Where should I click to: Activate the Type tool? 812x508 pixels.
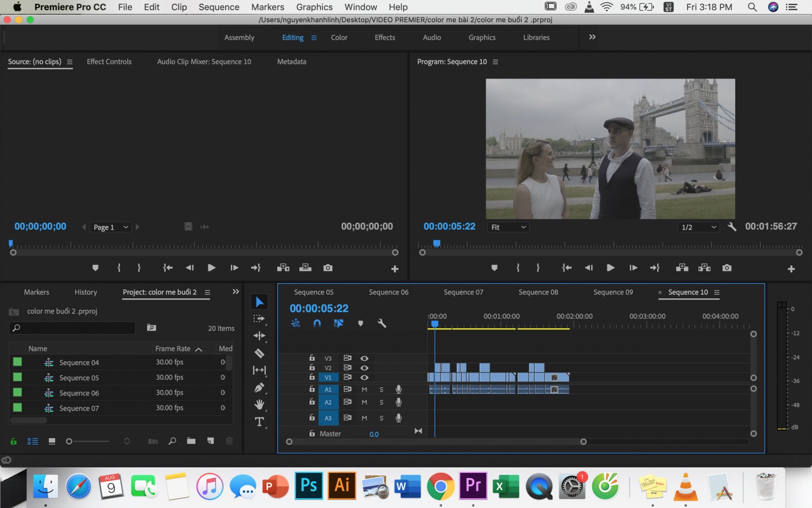point(259,422)
